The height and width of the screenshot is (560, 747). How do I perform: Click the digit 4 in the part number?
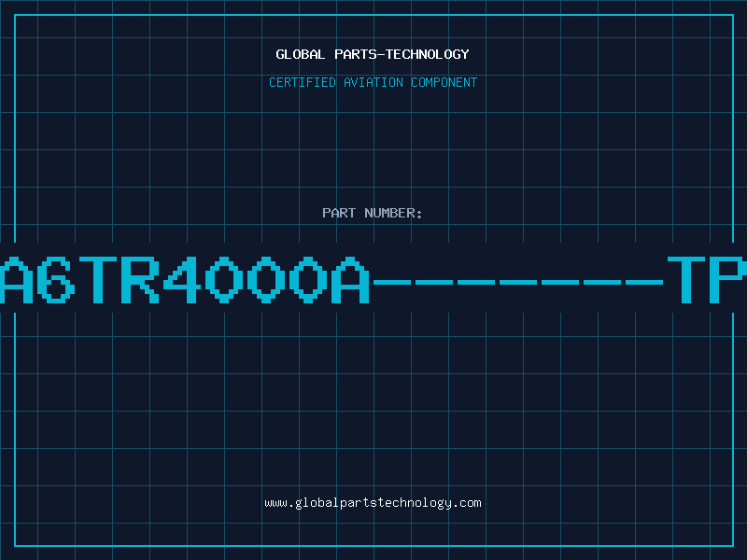(x=182, y=280)
